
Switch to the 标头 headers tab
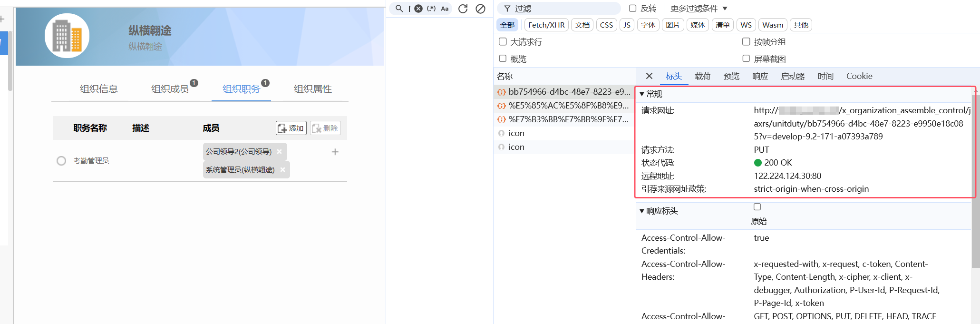point(674,76)
